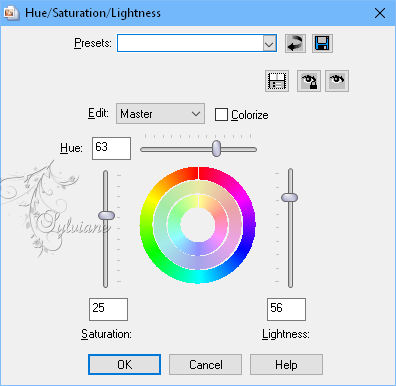Click the Saturation value field showing 25

[x=108, y=309]
